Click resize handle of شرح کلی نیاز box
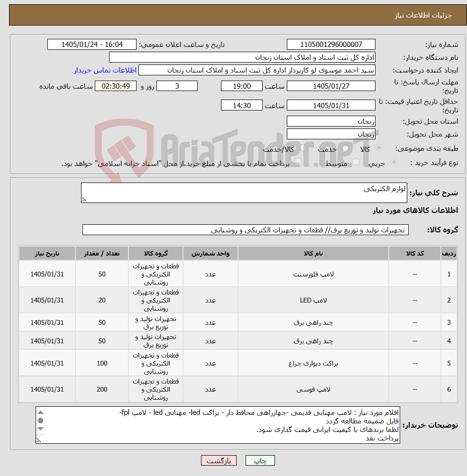Viewport: 467px width, 476px height. click(x=84, y=200)
